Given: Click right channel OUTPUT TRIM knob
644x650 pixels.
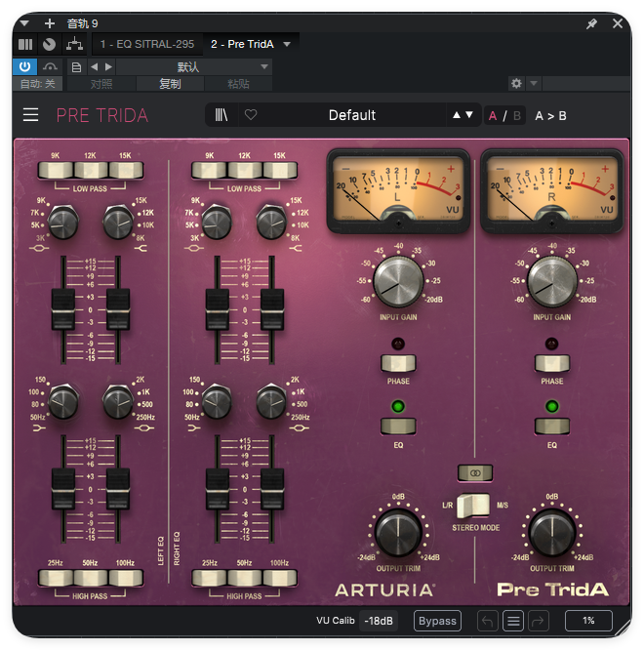Looking at the screenshot, I should pos(552,533).
